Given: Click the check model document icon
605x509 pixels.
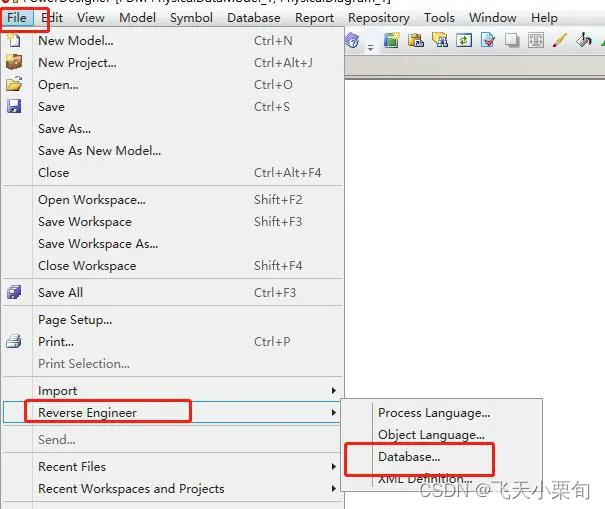Looking at the screenshot, I should pyautogui.click(x=488, y=40).
